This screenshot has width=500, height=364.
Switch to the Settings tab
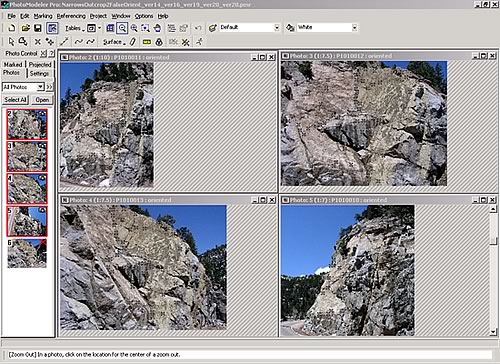point(39,73)
